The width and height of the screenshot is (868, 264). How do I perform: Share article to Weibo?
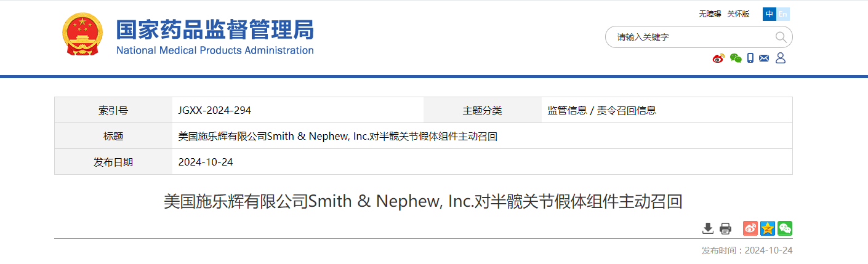[750, 228]
